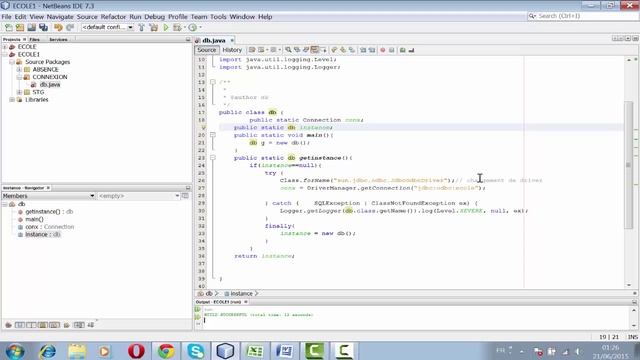Click the db breadcrumb below the editor
Image resolution: width=640 pixels, height=360 pixels.
[209, 293]
